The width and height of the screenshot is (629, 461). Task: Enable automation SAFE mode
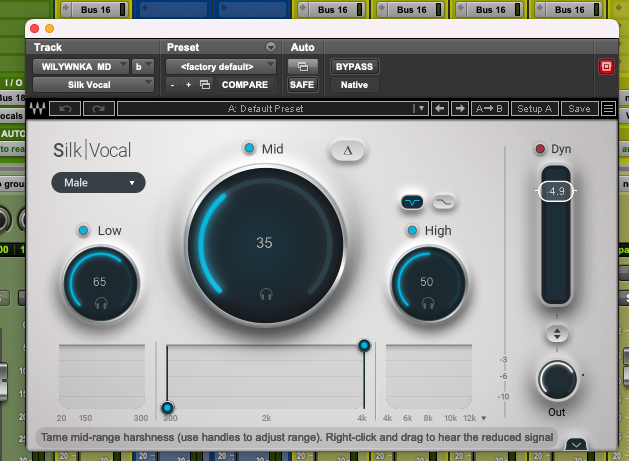tap(302, 85)
